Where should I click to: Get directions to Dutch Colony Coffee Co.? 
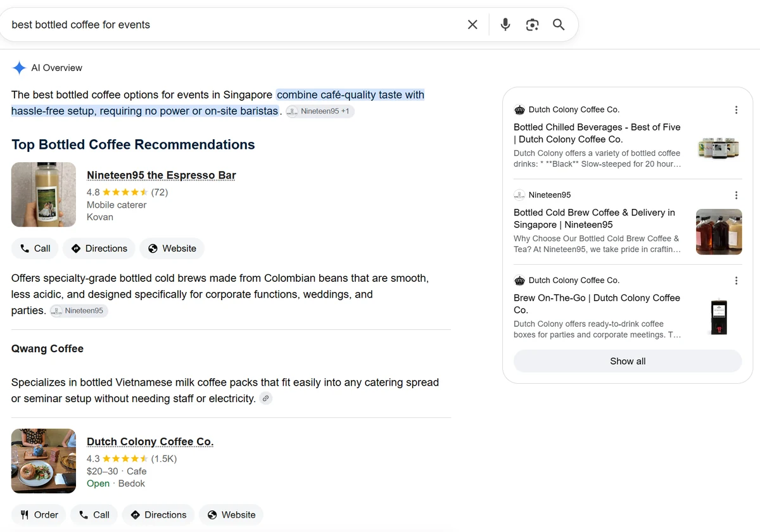coord(158,515)
